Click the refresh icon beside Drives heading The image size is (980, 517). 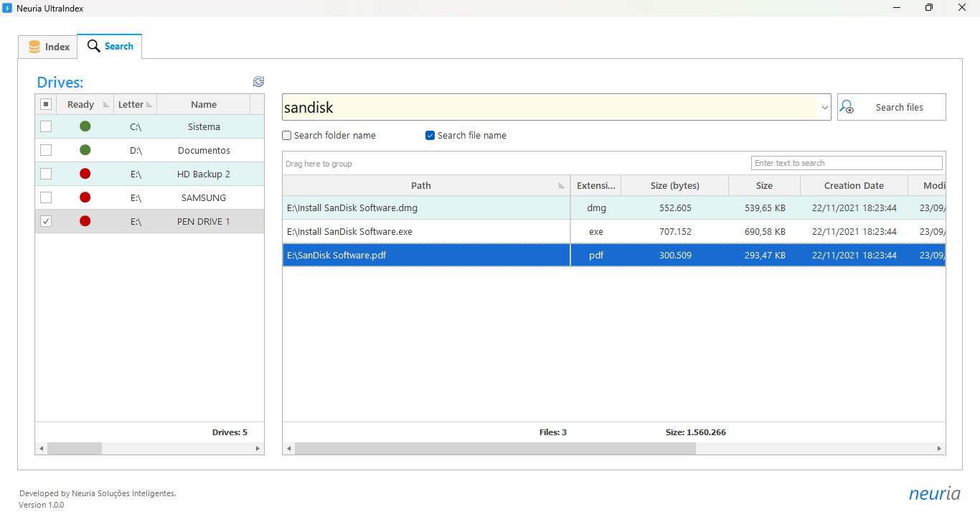click(x=258, y=82)
